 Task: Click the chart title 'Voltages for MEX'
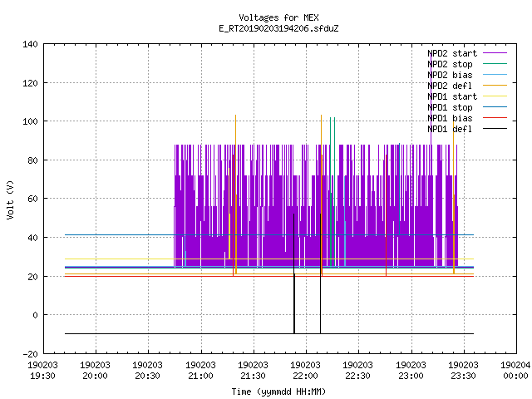(278, 17)
